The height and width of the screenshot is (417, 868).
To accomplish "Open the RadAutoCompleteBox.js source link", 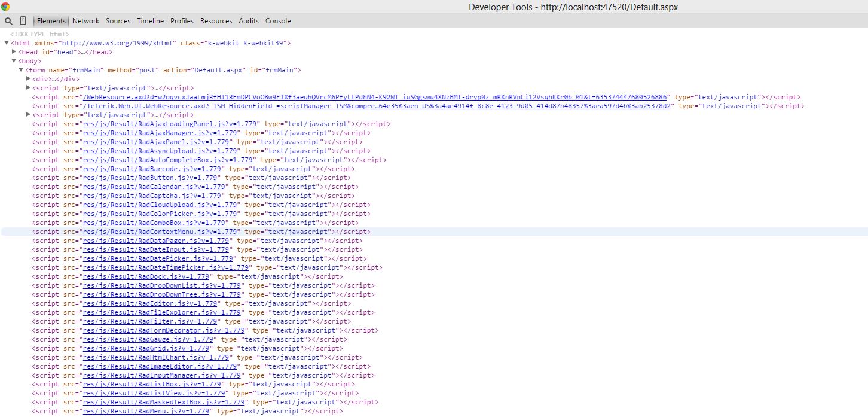I will [x=169, y=160].
